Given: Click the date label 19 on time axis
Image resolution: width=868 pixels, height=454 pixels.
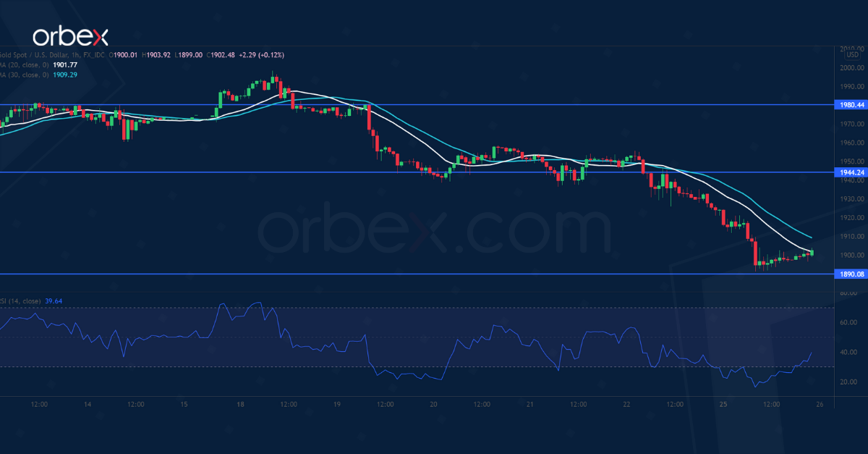Looking at the screenshot, I should [337, 405].
